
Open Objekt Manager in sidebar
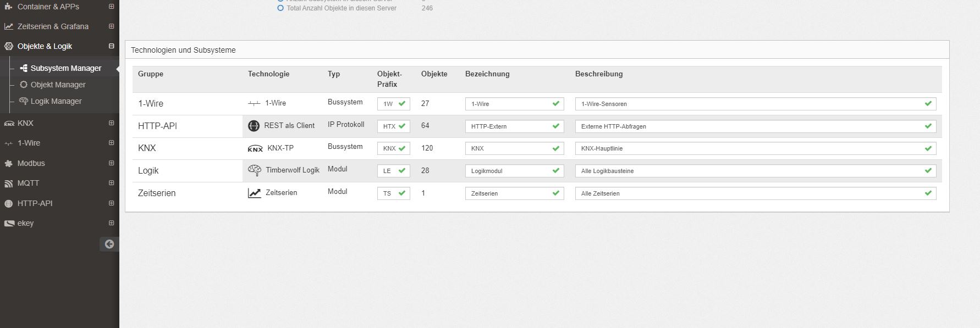pos(58,85)
